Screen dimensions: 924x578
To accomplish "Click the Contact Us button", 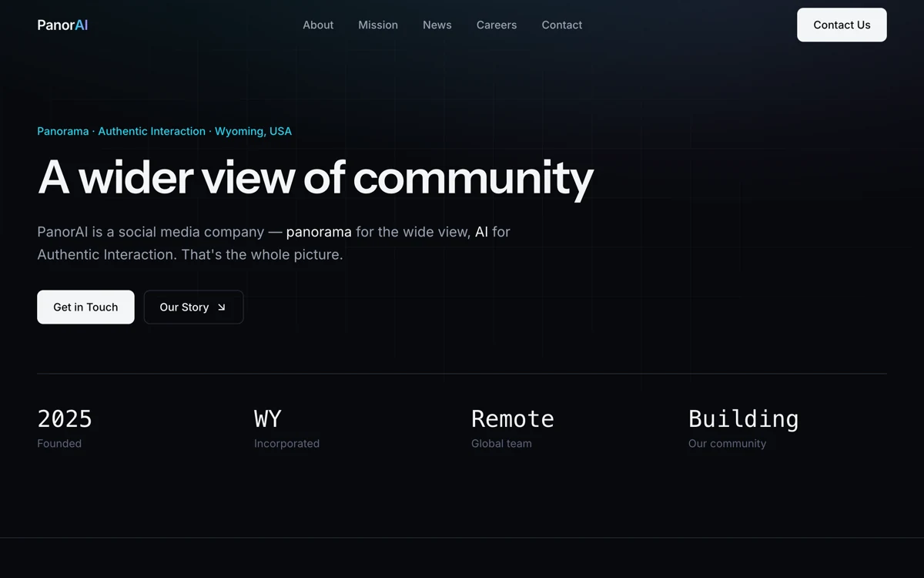I will coord(842,25).
